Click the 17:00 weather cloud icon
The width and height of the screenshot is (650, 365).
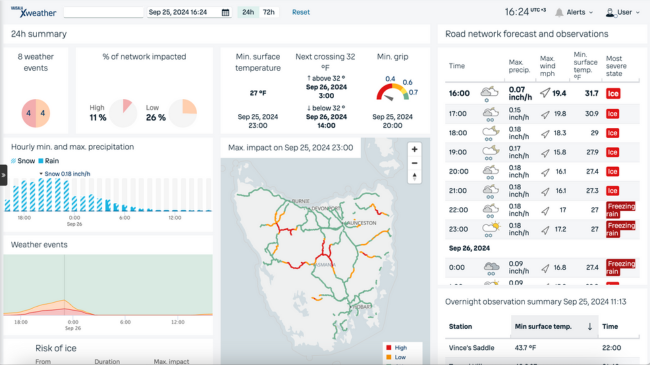coord(490,114)
